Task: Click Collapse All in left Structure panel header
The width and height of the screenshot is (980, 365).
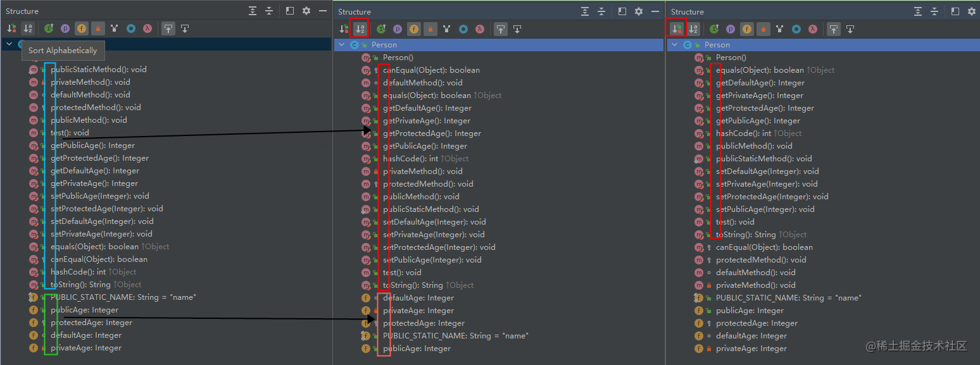Action: pos(269,11)
